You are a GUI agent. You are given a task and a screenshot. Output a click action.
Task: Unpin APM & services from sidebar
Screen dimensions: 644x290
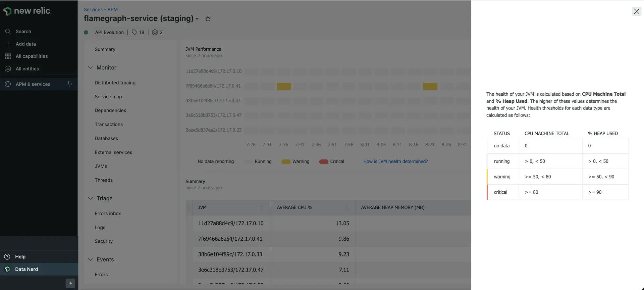coord(70,84)
